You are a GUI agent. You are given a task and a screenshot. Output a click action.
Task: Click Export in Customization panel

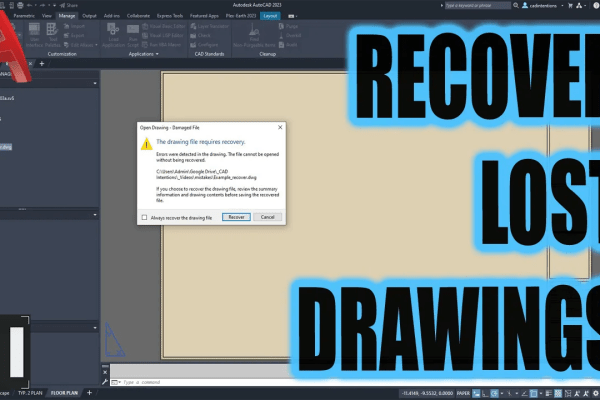click(x=74, y=35)
